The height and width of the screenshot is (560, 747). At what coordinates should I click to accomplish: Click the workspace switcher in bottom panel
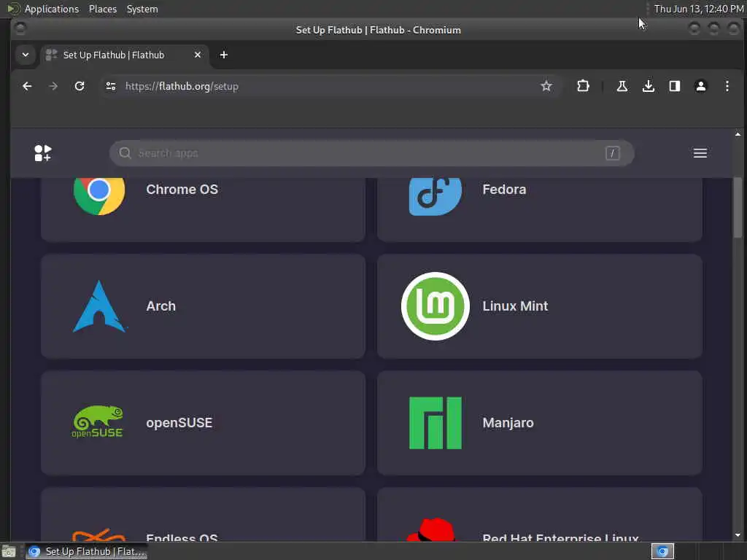pos(662,551)
